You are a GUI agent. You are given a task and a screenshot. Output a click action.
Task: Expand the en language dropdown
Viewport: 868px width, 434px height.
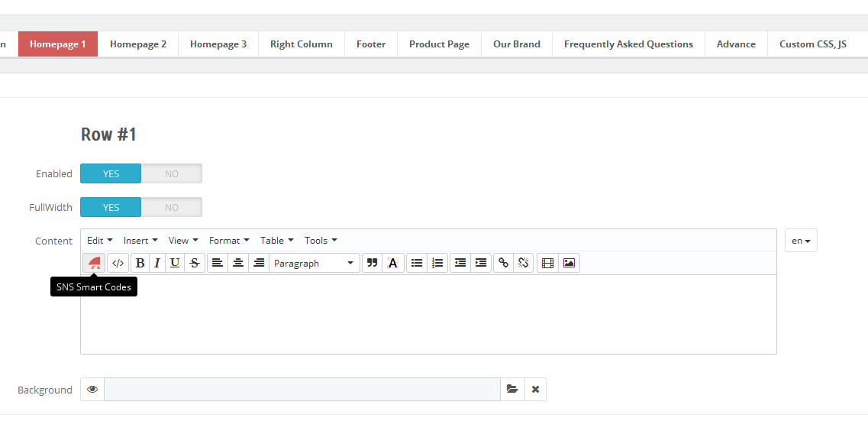801,241
